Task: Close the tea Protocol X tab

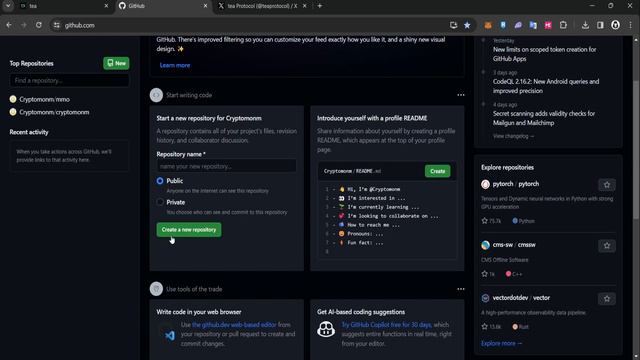Action: point(304,6)
